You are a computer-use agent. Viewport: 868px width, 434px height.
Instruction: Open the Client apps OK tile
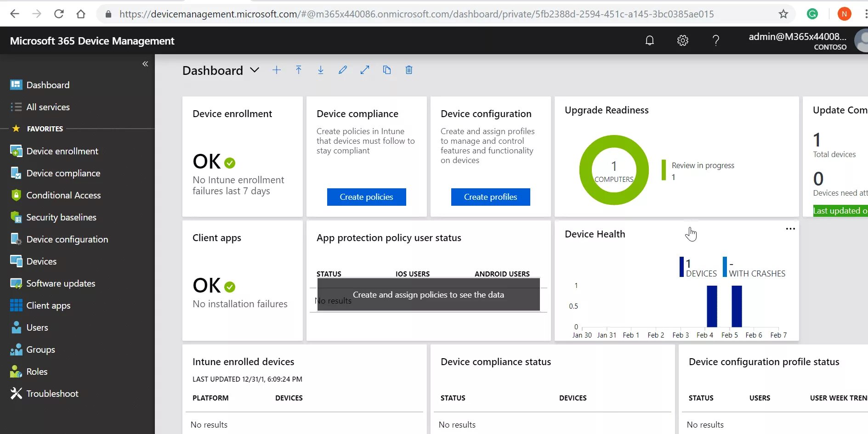[243, 281]
